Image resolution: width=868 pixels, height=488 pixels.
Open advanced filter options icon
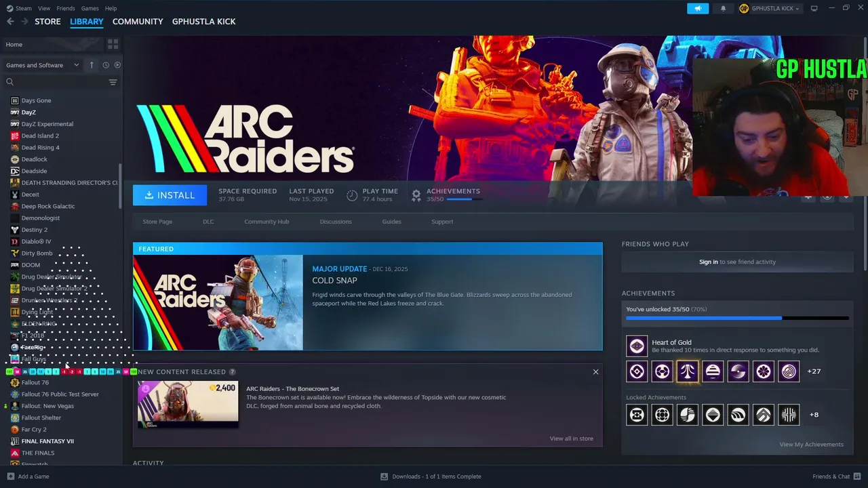click(113, 82)
